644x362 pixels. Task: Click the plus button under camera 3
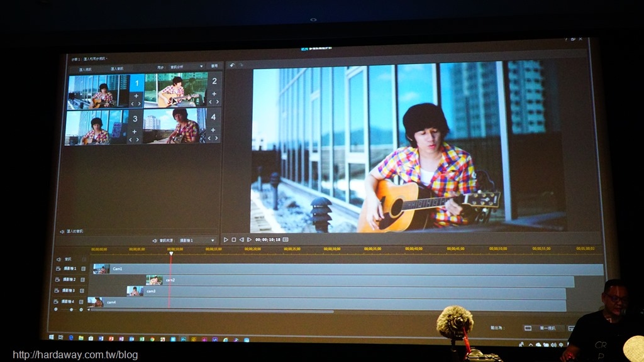point(135,132)
